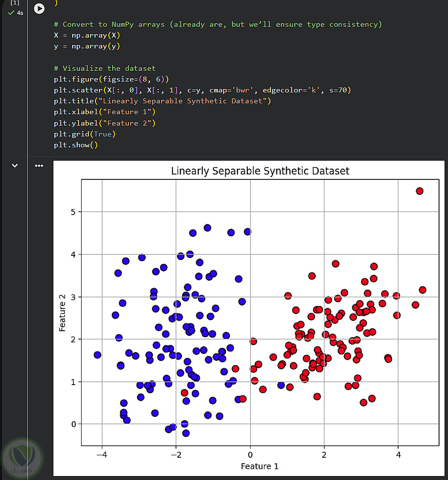Screen dimensions: 448x480
Task: Run the code cell with the play button
Action: 39,9
